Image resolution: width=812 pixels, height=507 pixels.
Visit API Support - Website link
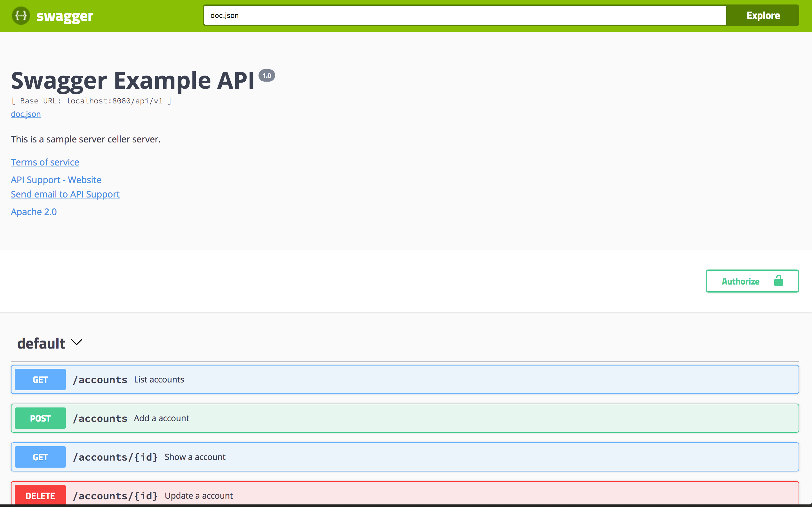[56, 180]
